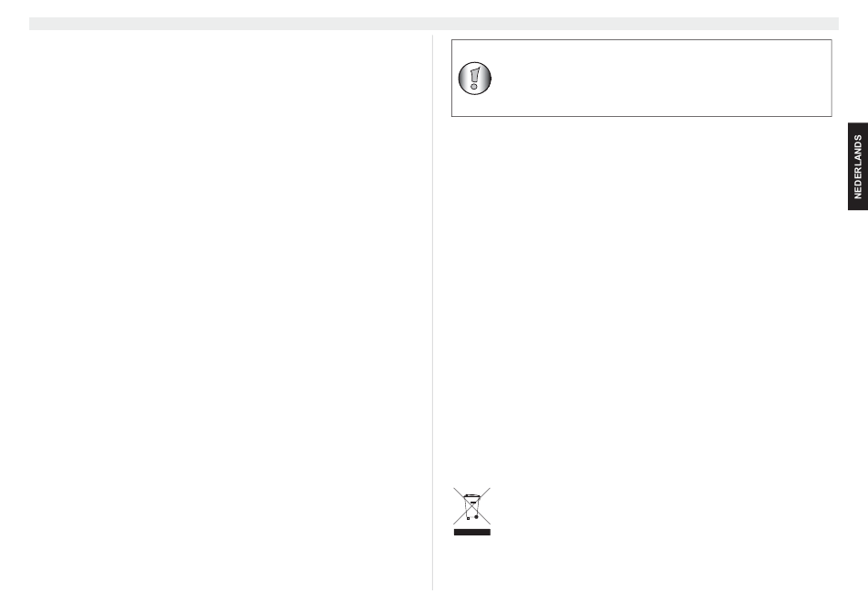The height and width of the screenshot is (614, 868).
Task: Click the crossed-out wheelie bin recycling icon
Action: [471, 506]
